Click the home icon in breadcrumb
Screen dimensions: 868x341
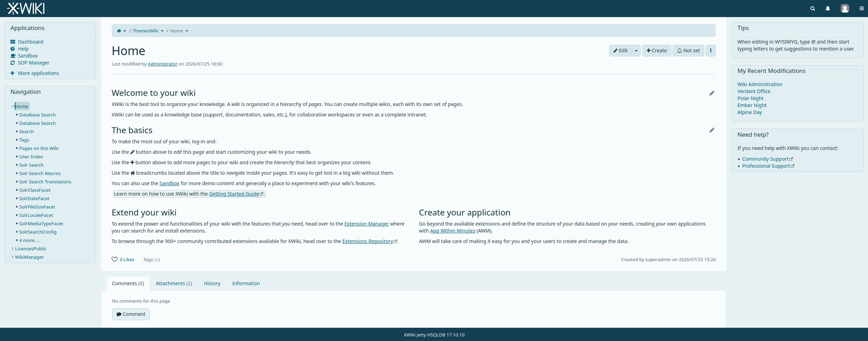[x=119, y=31]
